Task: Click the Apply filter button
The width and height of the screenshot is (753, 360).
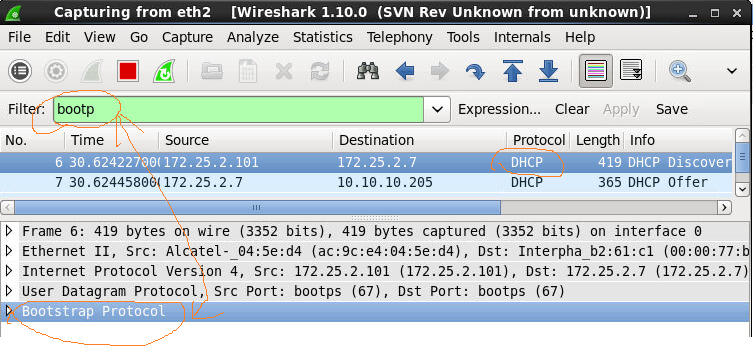Action: pos(621,109)
